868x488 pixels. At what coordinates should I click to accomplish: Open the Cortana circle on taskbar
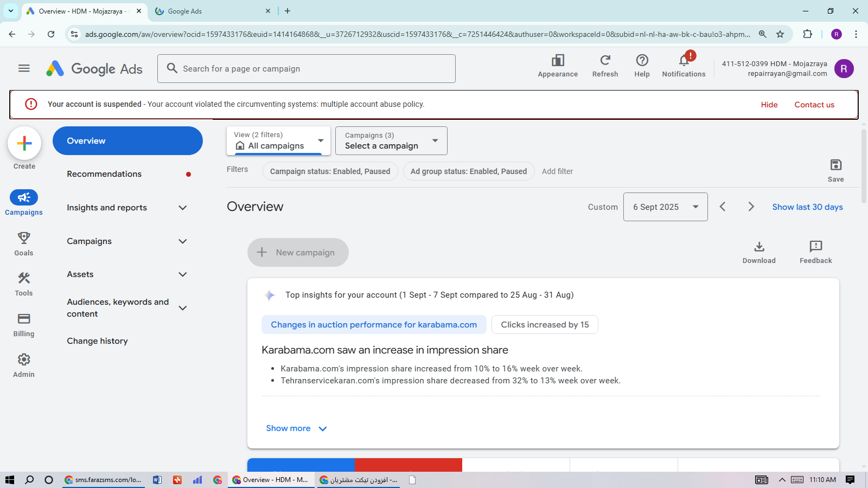click(x=49, y=480)
